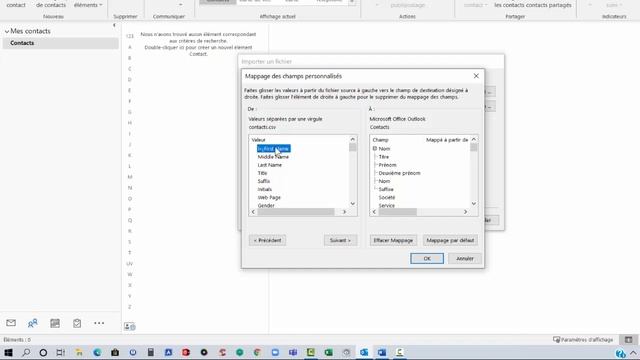Screen dimensions: 640x360
Task: Open Microsoft Store from the taskbar
Action: (x=115, y=352)
